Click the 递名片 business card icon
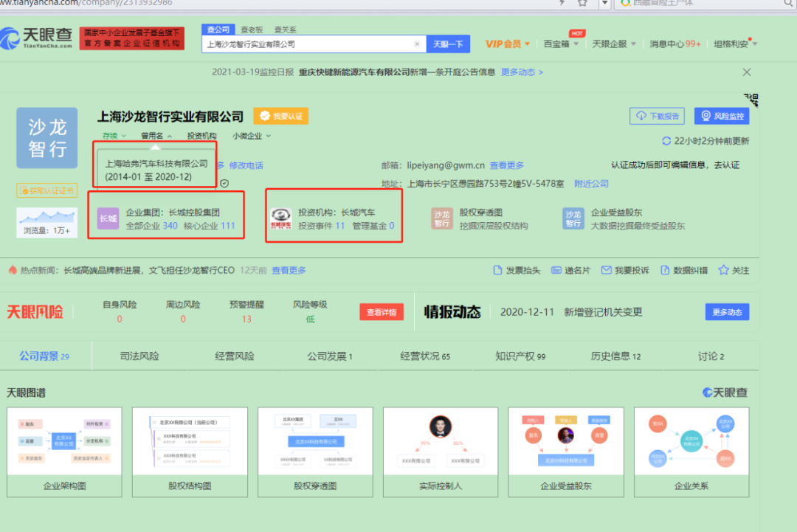Viewport: 797px width, 532px height. tap(555, 271)
